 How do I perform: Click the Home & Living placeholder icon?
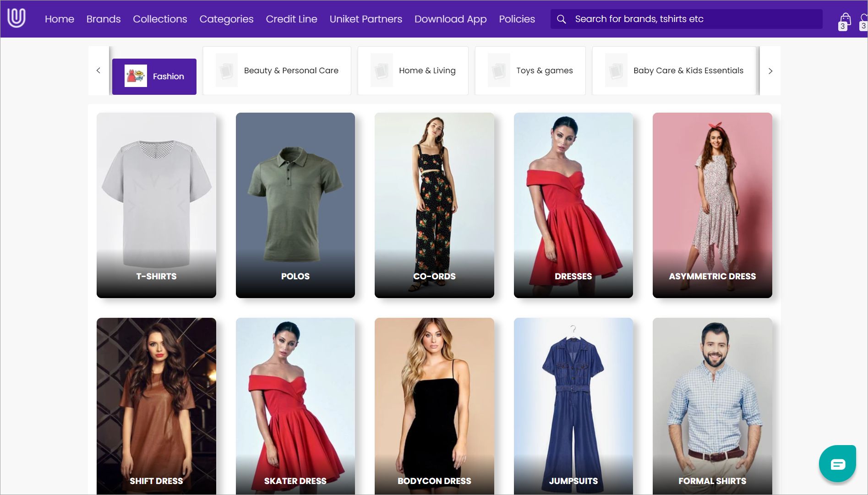(x=382, y=71)
